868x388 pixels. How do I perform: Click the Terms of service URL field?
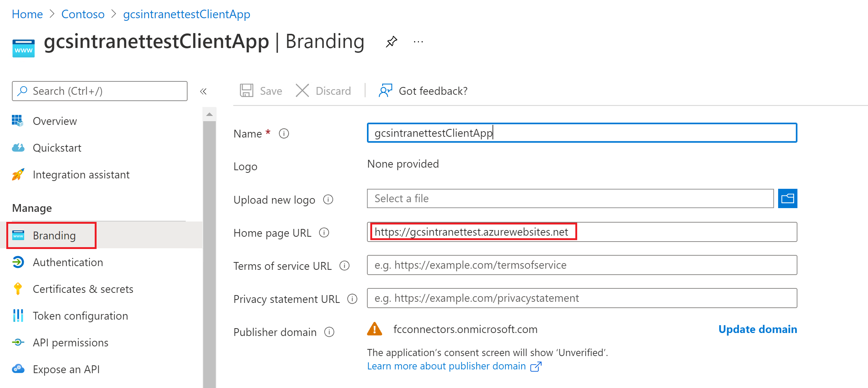pos(582,265)
